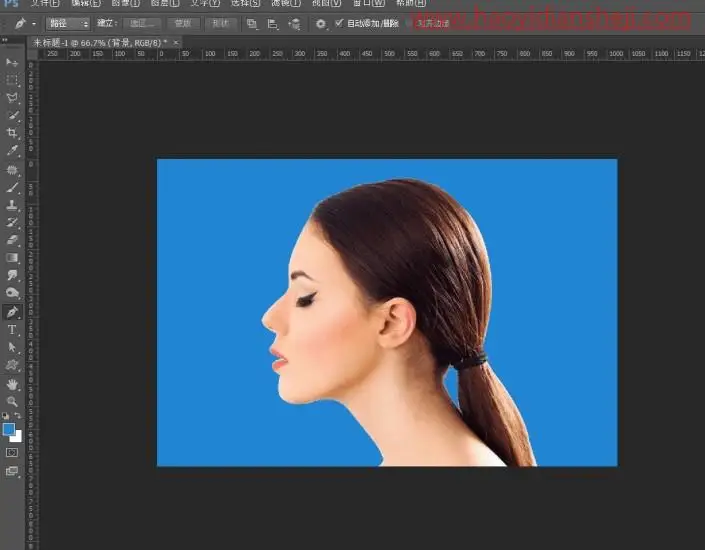Select the Brush tool

click(12, 188)
